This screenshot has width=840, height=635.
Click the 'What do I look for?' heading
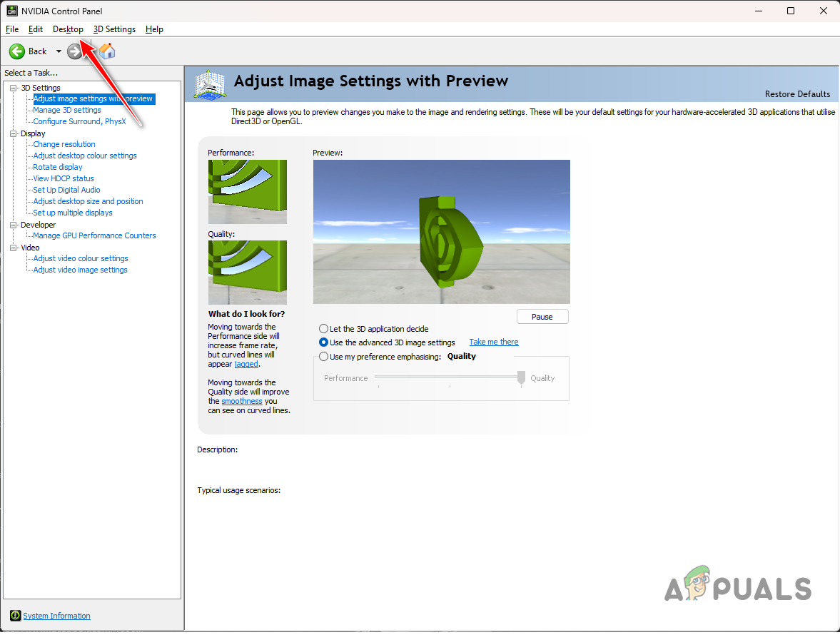coord(246,314)
